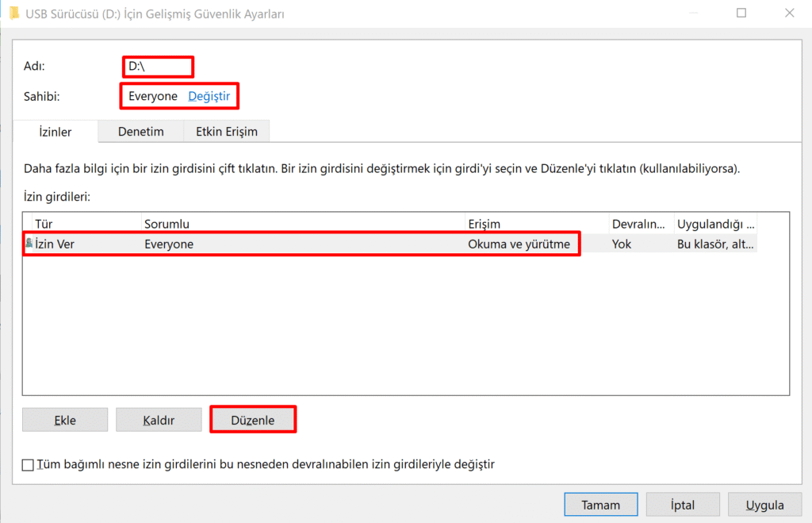
Task: Switch to the İzinler tab
Action: pos(56,132)
